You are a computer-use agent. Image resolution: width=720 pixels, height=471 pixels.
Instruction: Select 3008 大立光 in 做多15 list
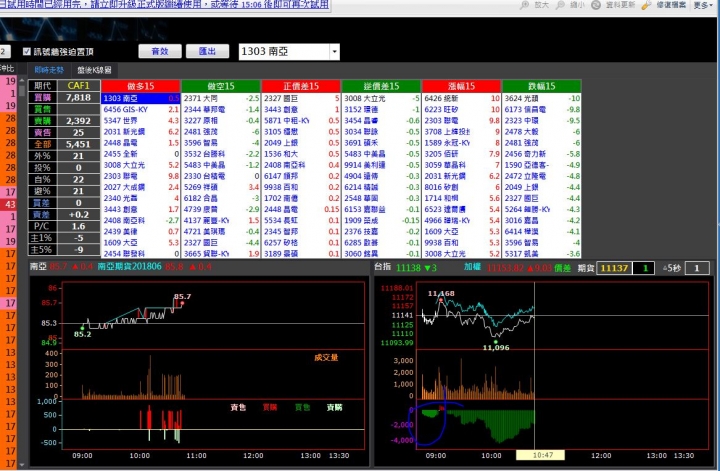coord(141,165)
